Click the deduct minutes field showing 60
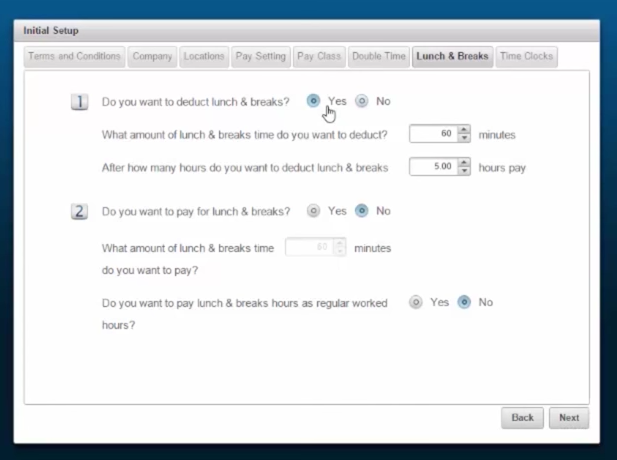617x460 pixels. coord(434,134)
